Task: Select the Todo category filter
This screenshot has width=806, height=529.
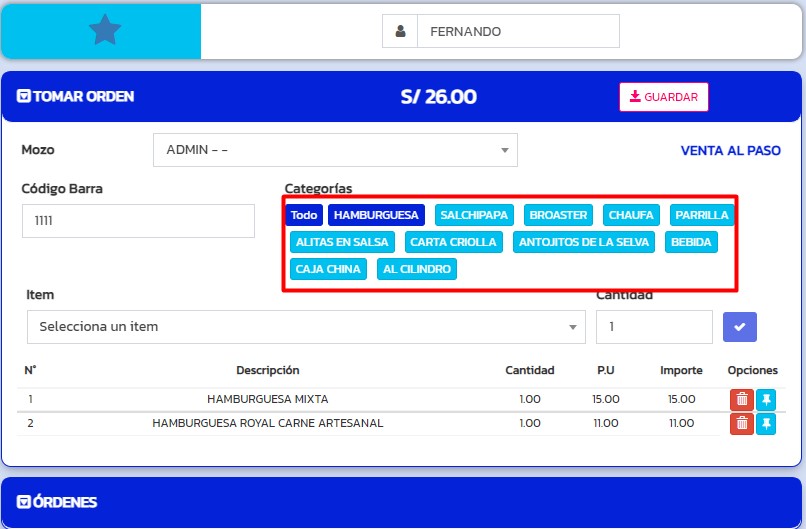Action: coord(304,215)
